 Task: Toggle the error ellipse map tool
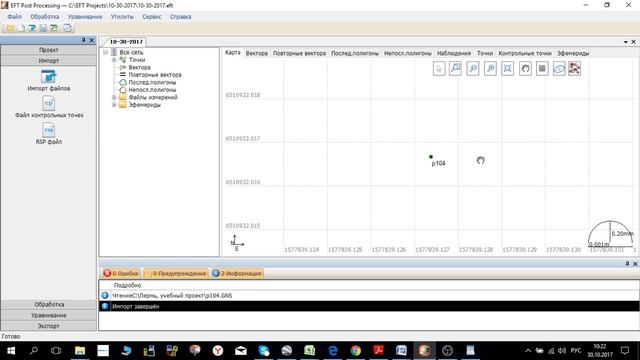(x=559, y=69)
